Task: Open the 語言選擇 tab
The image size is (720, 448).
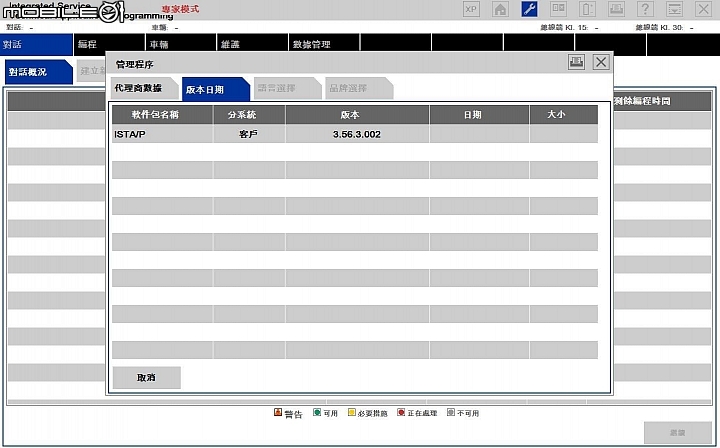Action: point(287,88)
